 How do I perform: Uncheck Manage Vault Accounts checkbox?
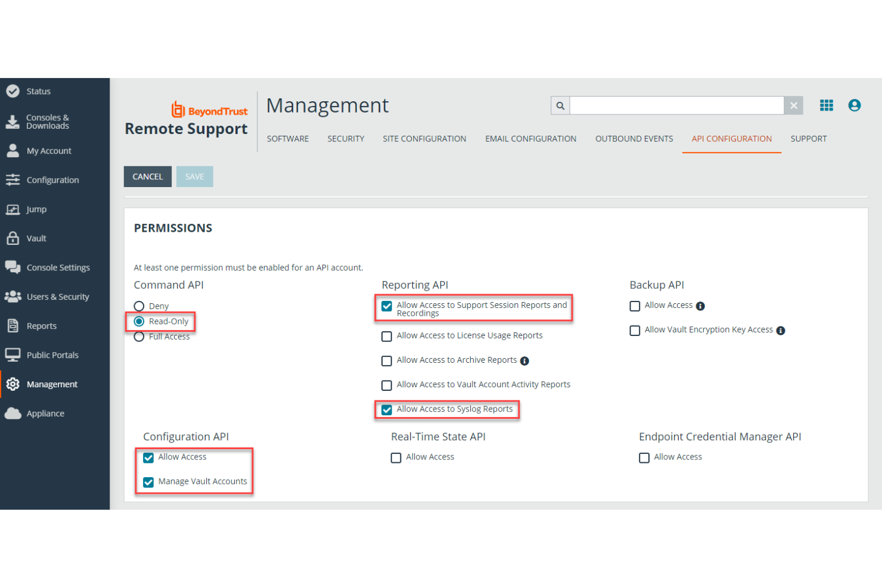coord(148,483)
